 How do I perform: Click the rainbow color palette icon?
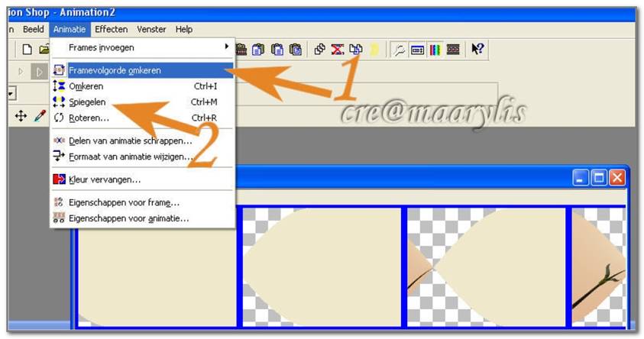click(435, 50)
